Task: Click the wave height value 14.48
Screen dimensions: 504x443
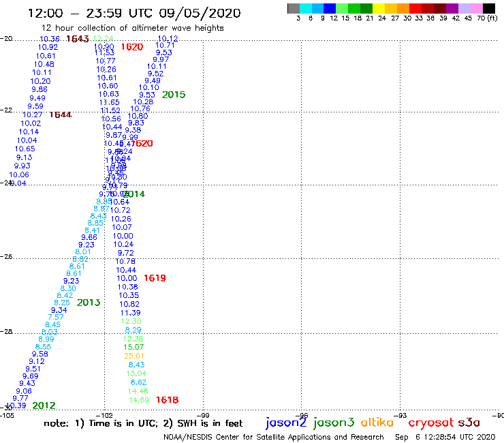Action: [x=138, y=391]
